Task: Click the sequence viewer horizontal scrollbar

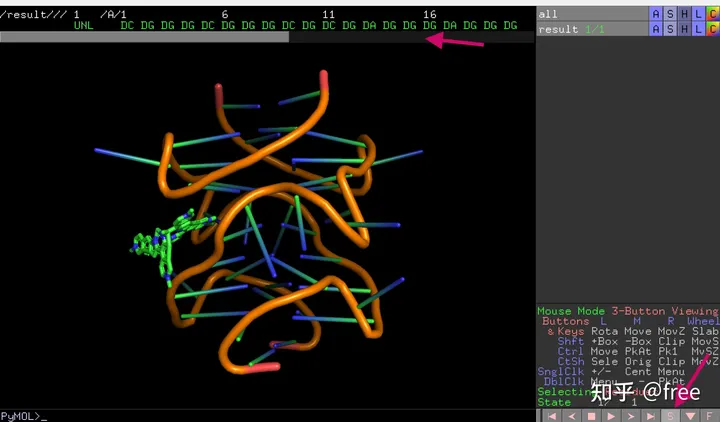Action: click(145, 37)
